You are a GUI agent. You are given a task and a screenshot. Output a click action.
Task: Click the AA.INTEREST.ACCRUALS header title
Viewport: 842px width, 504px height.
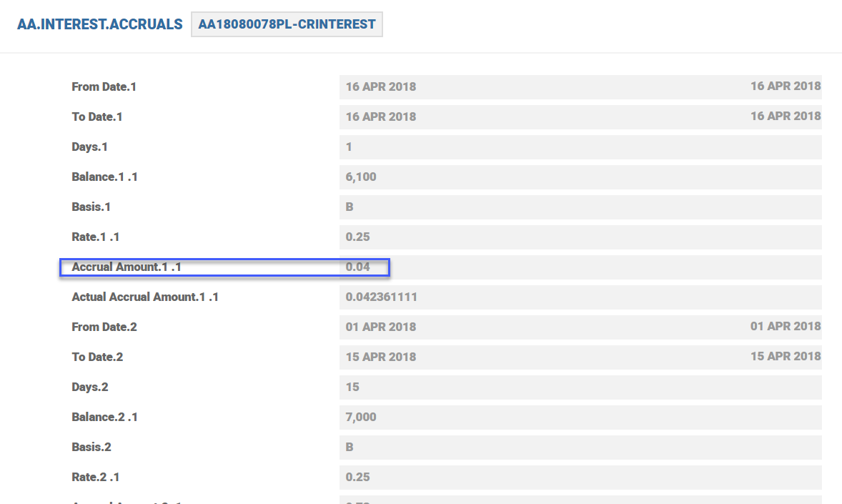click(99, 24)
